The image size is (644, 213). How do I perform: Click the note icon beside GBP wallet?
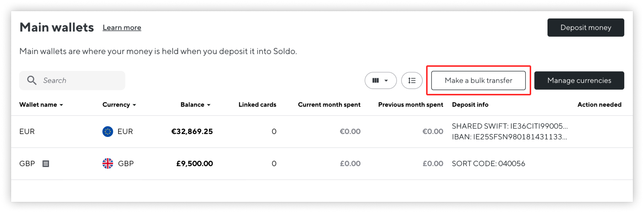pyautogui.click(x=46, y=164)
